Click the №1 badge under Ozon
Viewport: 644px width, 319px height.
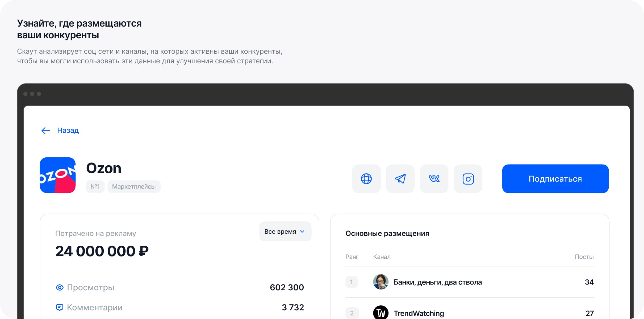pos(95,186)
